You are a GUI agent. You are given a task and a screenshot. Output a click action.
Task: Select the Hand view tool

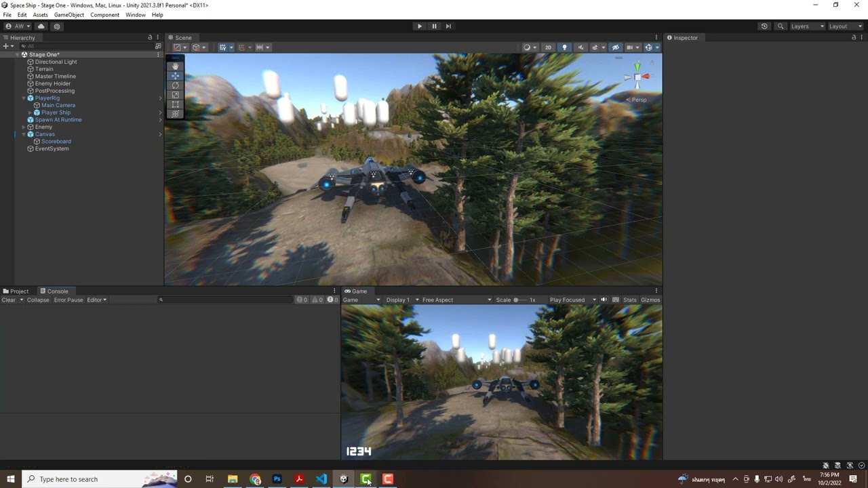coord(175,66)
